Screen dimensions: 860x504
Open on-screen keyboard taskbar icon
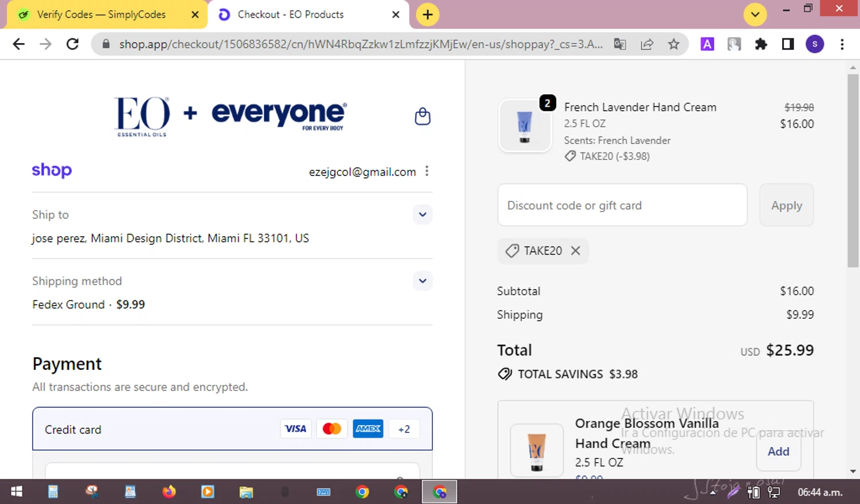coord(323,491)
